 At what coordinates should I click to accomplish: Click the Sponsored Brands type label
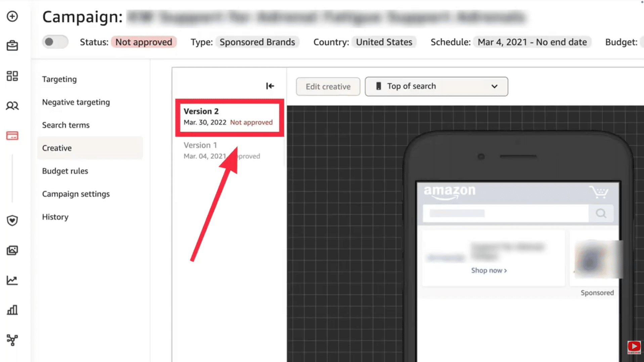(x=257, y=42)
